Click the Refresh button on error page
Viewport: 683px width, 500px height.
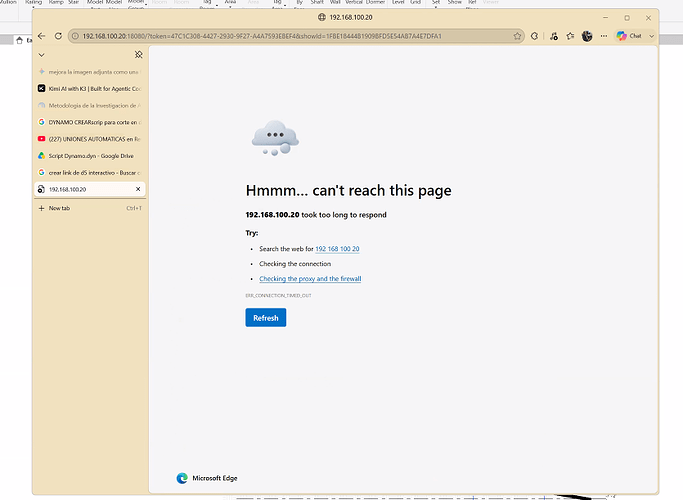pos(266,318)
